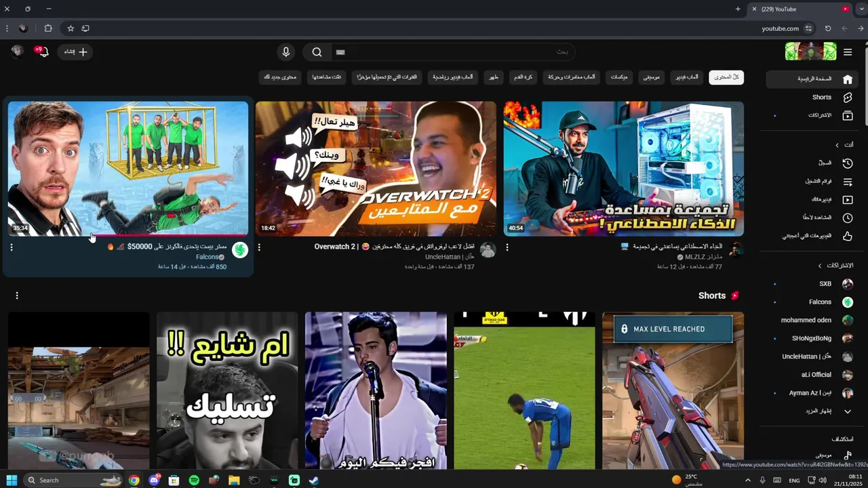The width and height of the screenshot is (868, 488).
Task: Select the 'ميكسات' filter chip
Action: click(619, 77)
